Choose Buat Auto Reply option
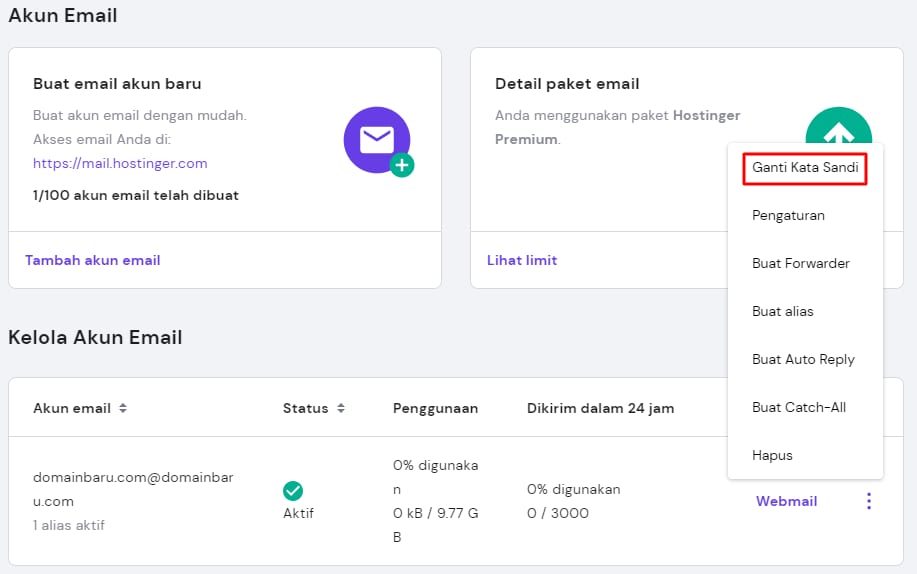 click(x=803, y=359)
